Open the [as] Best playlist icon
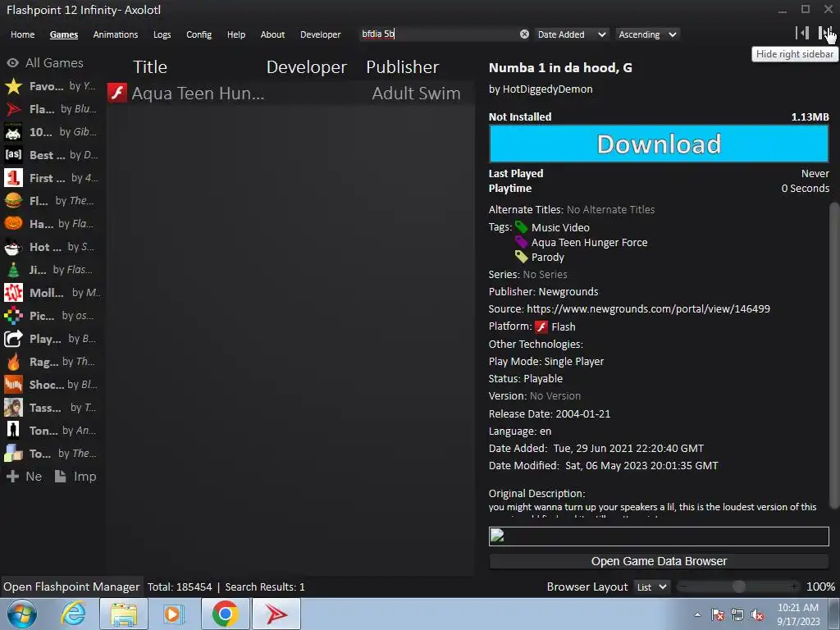 (x=13, y=155)
